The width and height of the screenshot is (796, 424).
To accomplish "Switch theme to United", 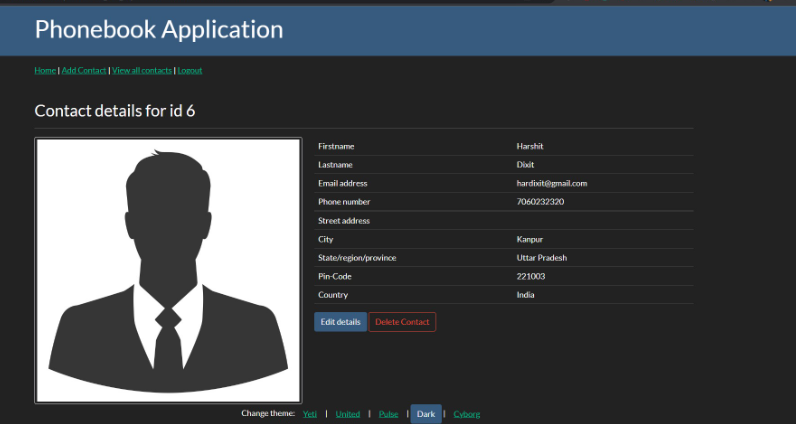I will pyautogui.click(x=348, y=414).
